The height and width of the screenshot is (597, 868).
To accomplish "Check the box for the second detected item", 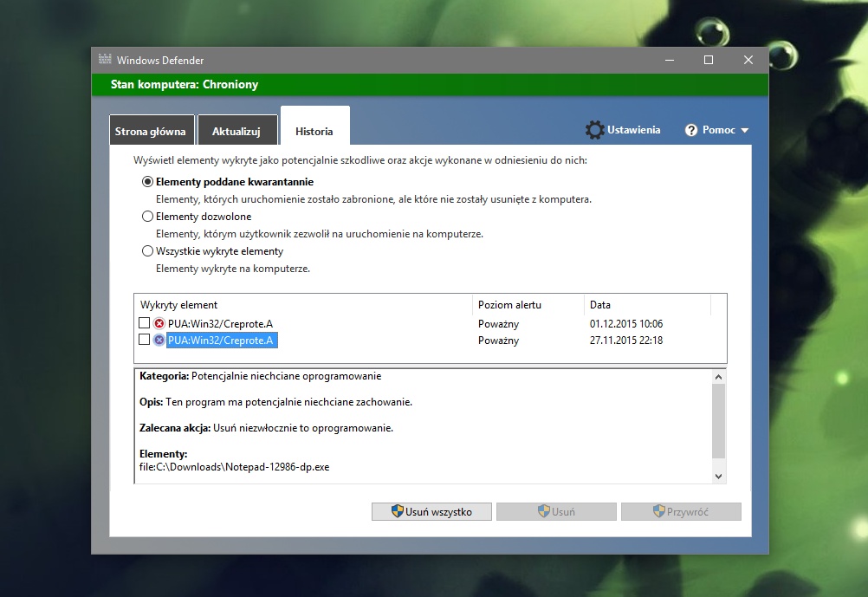I will [144, 340].
